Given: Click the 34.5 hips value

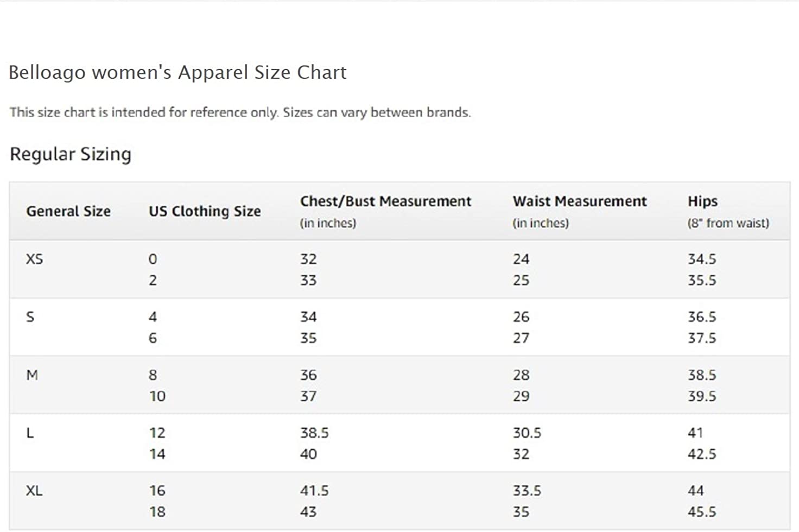Looking at the screenshot, I should [x=702, y=259].
